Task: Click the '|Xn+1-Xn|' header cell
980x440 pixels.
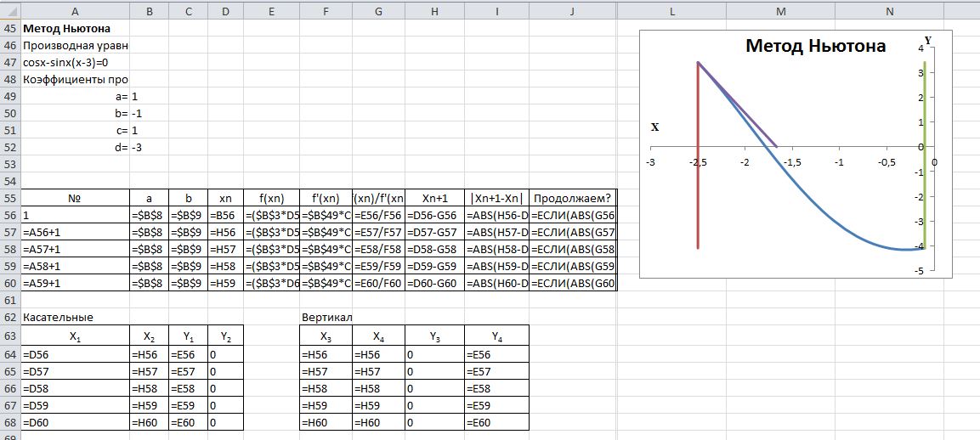Action: [496, 199]
